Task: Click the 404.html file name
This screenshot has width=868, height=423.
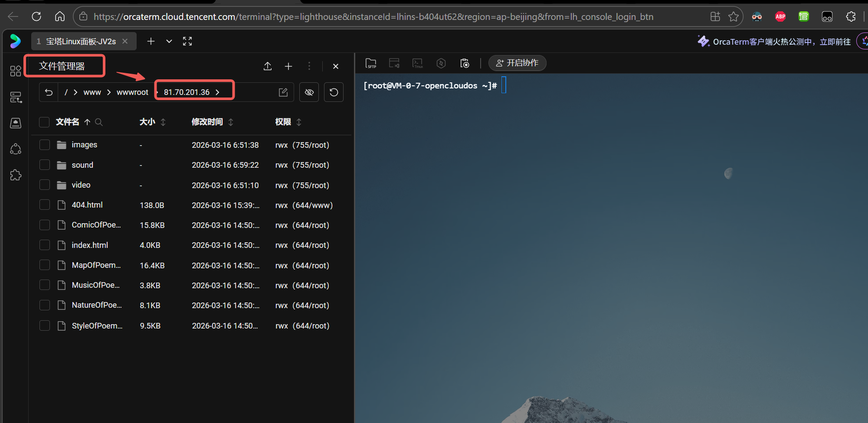Action: [87, 205]
